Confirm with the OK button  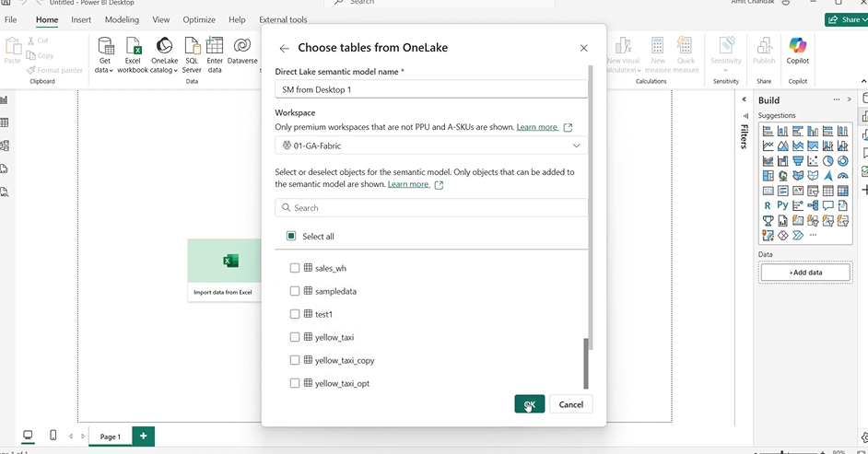(x=530, y=404)
